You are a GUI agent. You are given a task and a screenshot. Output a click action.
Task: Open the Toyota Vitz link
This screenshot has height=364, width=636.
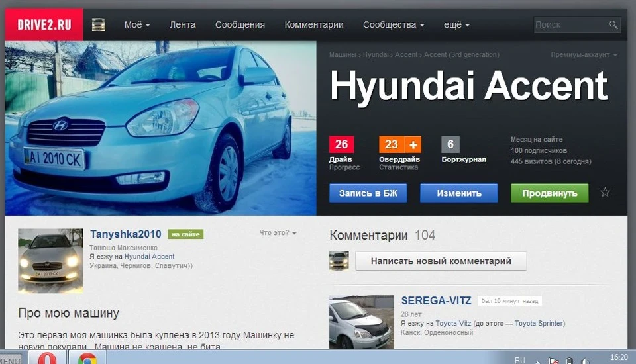tap(453, 323)
